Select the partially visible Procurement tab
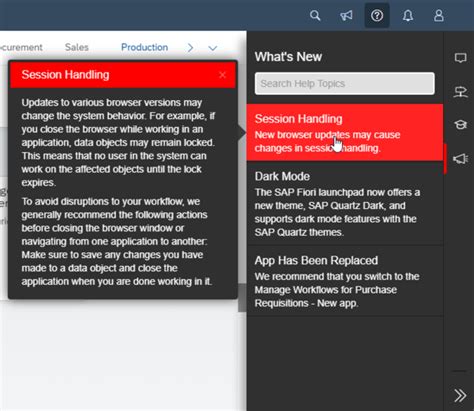Screen dimensions: 474x411 click(21, 47)
